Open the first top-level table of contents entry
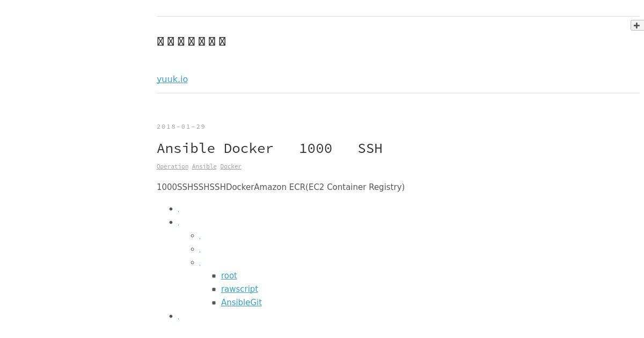The width and height of the screenshot is (644, 338). click(x=178, y=210)
